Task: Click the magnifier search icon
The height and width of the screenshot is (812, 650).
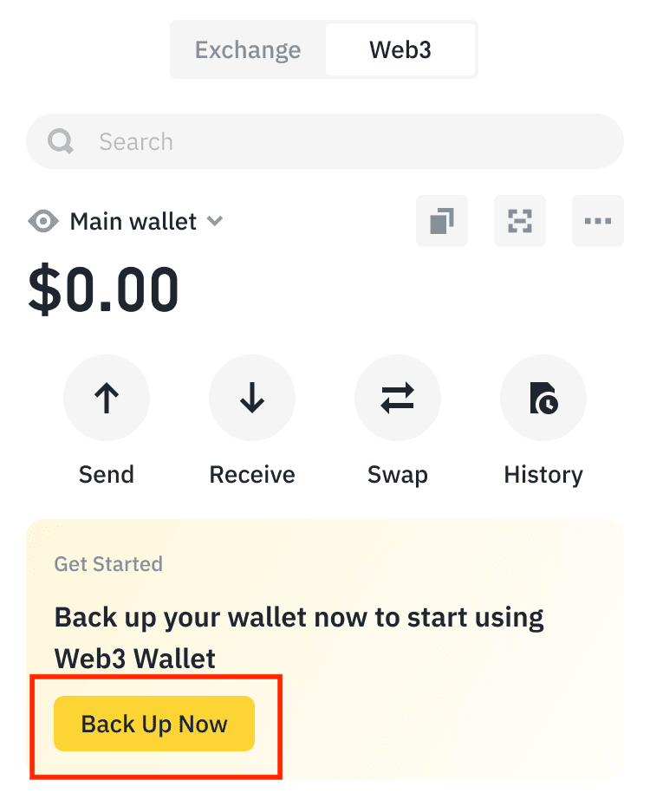Action: coord(61,141)
